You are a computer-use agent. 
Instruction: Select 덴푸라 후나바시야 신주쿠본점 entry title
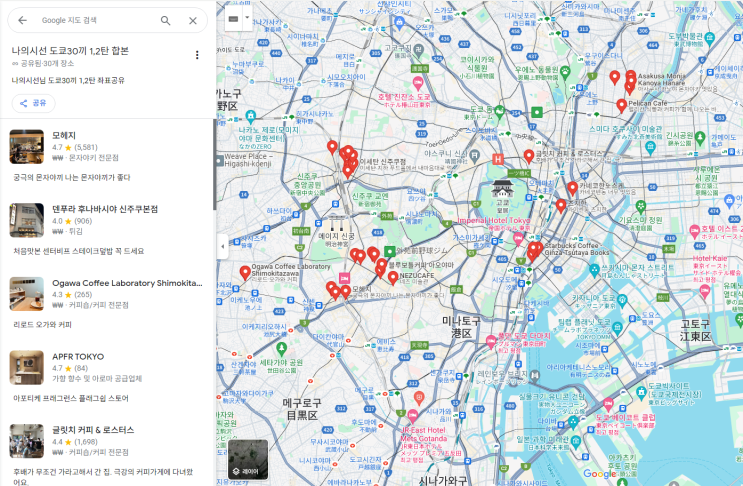pyautogui.click(x=105, y=209)
